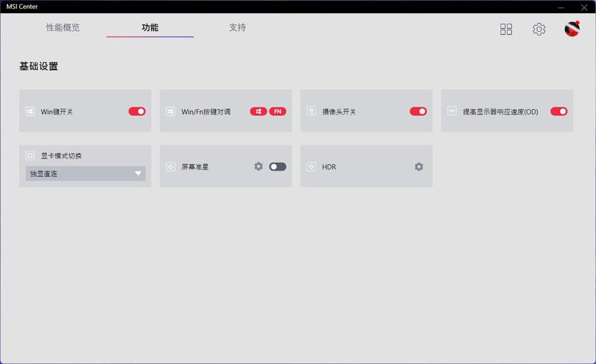
Task: Minimize the MSI Center window
Action: tap(561, 7)
